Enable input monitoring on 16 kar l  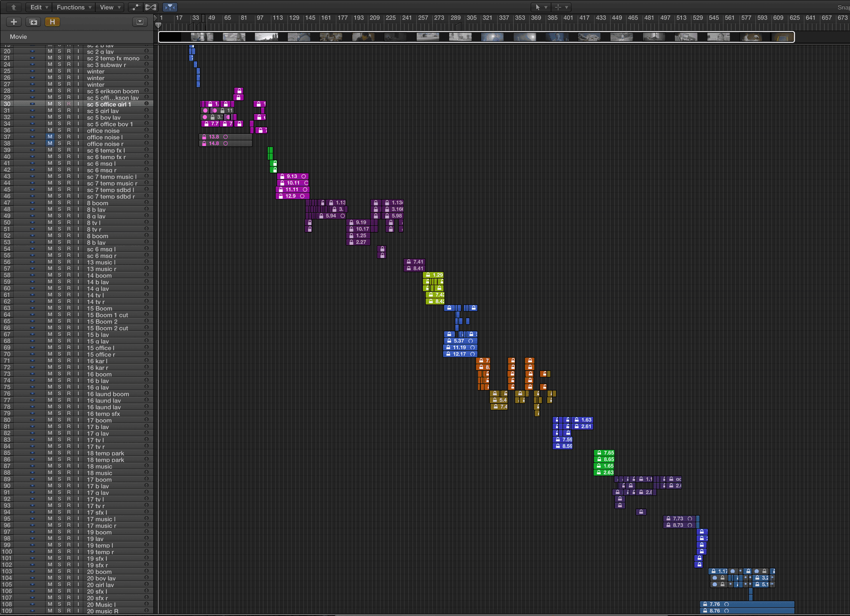pyautogui.click(x=78, y=361)
